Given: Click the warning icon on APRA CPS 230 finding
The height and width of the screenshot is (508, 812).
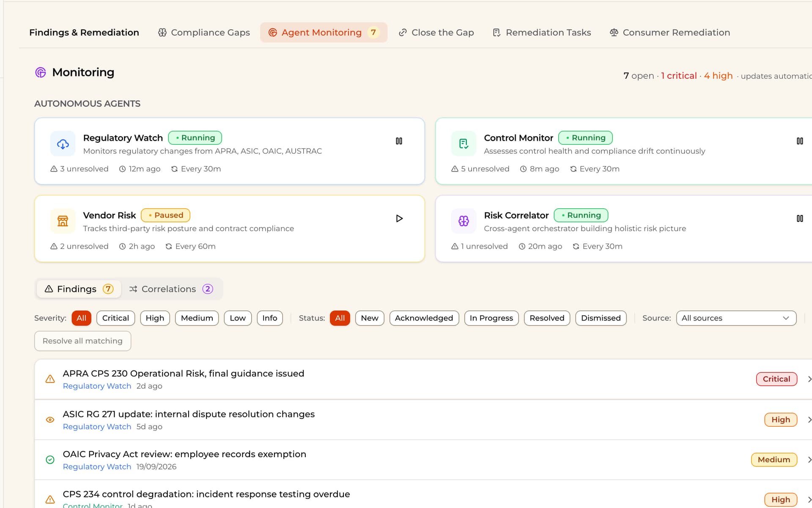Looking at the screenshot, I should [50, 379].
